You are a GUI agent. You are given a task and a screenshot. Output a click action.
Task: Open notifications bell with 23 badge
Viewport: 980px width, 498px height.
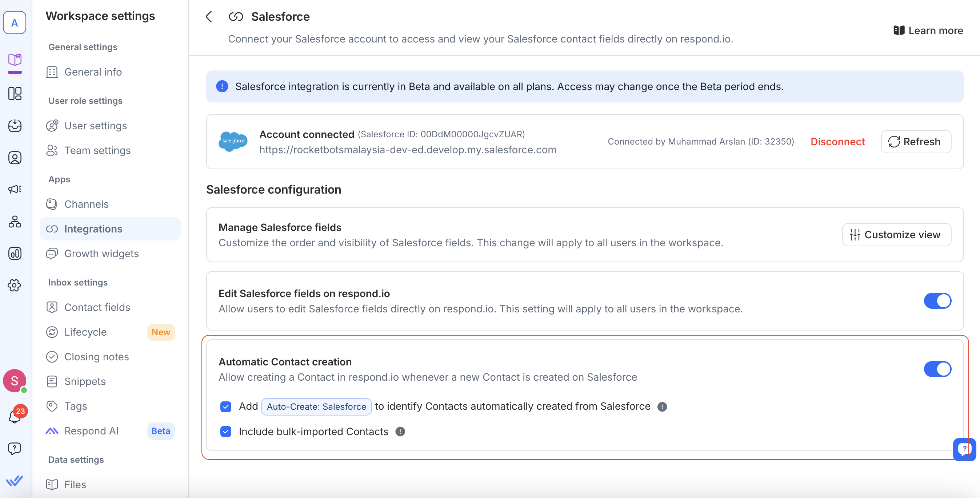coord(15,416)
